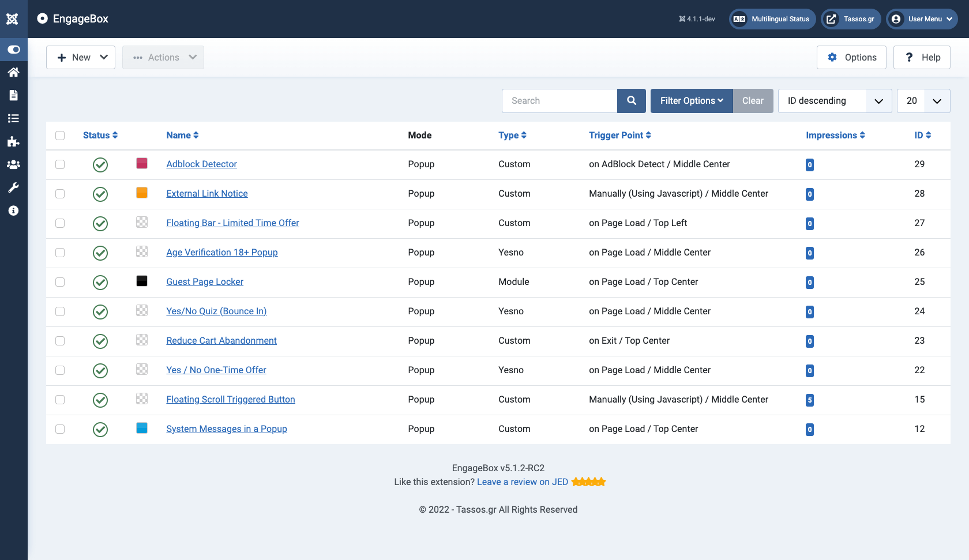The height and width of the screenshot is (560, 969).
Task: Select the Reduce Cart Abandonment row checkbox
Action: tap(60, 341)
